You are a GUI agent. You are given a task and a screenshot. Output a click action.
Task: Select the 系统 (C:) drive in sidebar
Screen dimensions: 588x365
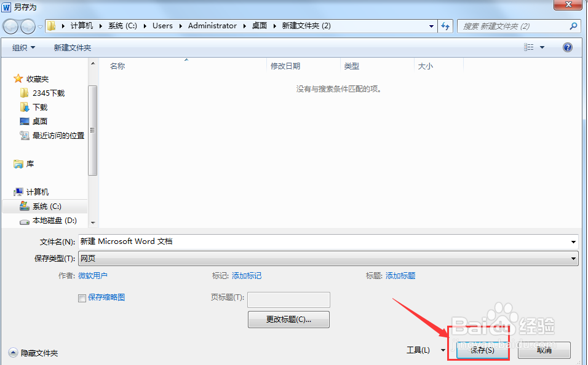(x=39, y=206)
